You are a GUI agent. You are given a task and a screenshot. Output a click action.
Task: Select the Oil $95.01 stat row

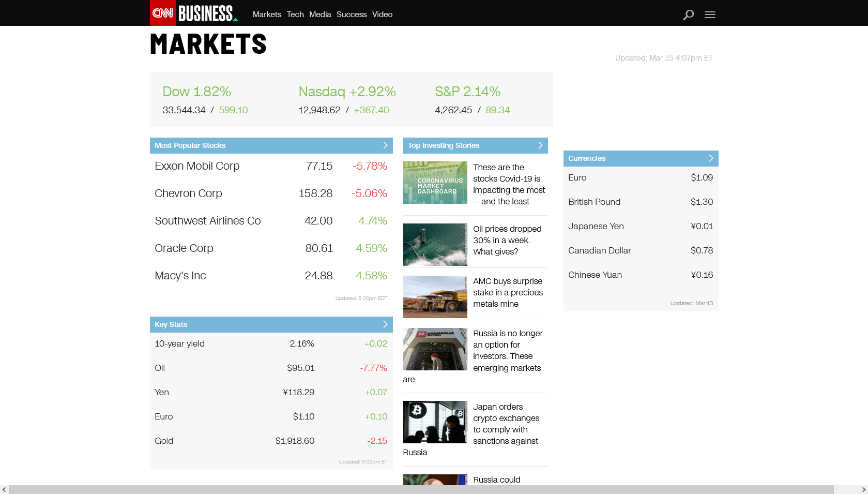point(271,368)
